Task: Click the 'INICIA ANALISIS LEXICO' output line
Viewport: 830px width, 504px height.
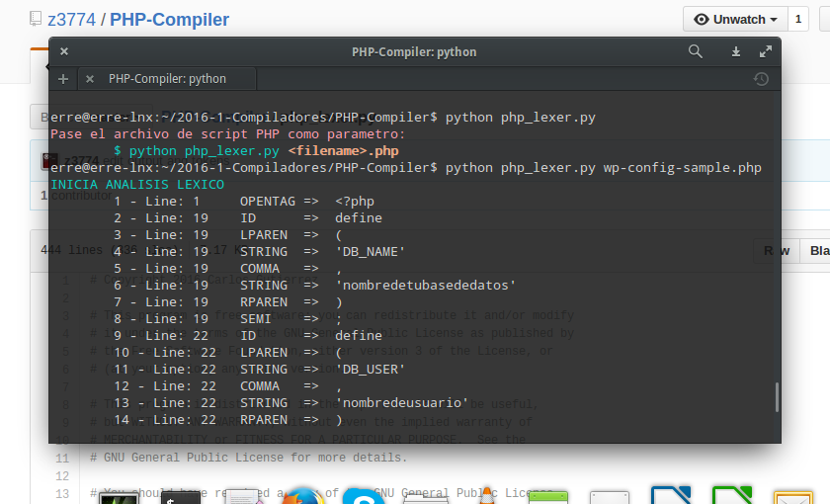Action: (137, 184)
